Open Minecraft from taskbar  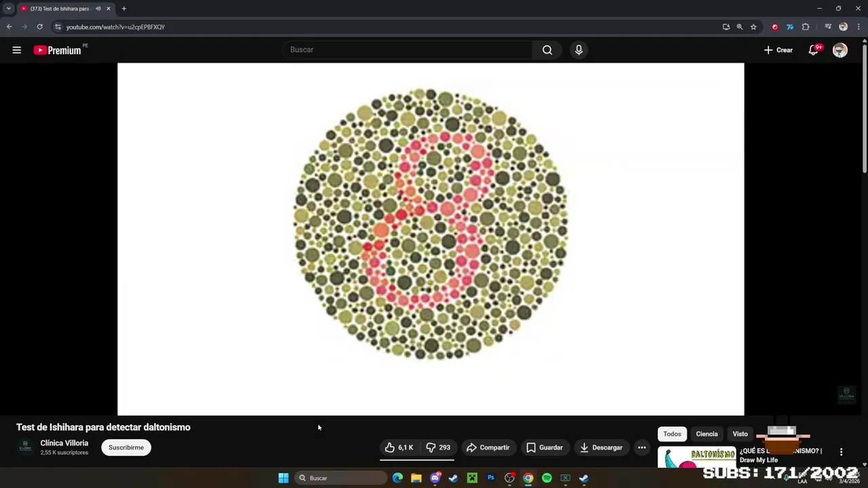472,478
